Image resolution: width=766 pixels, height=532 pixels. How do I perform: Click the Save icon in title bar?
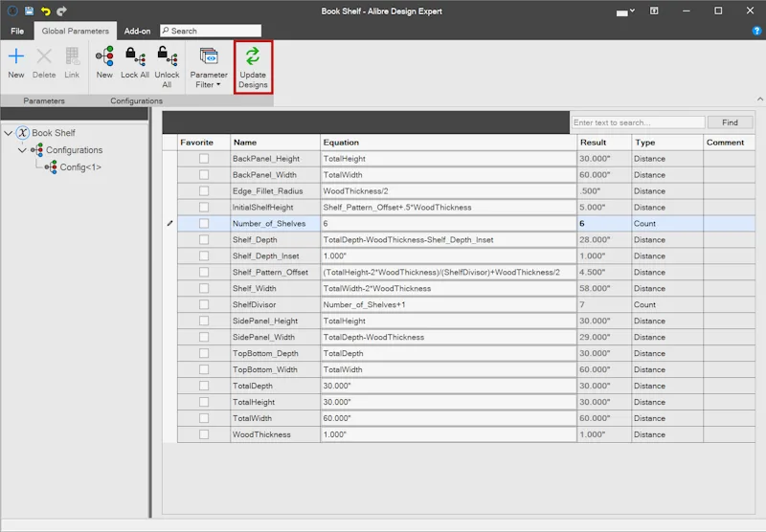(x=30, y=11)
